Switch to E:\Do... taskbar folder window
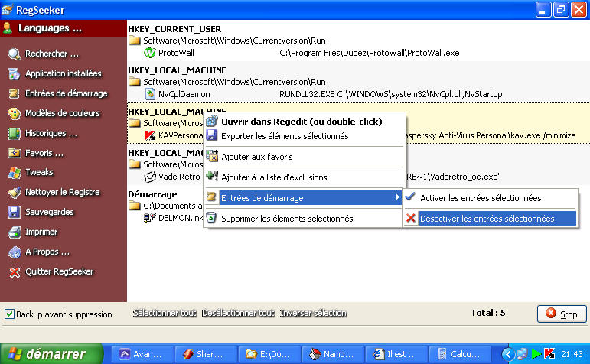 (269, 354)
